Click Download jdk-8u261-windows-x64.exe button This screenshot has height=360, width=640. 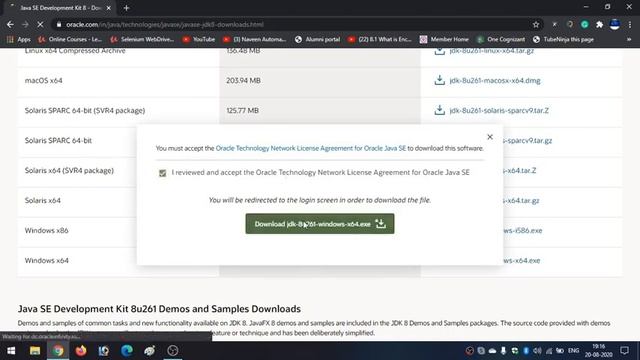pyautogui.click(x=320, y=224)
